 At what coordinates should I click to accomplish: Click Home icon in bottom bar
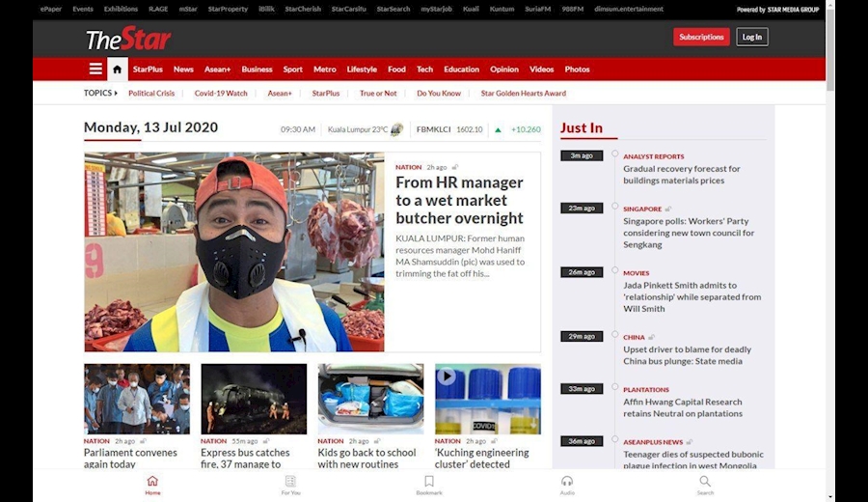tap(152, 482)
